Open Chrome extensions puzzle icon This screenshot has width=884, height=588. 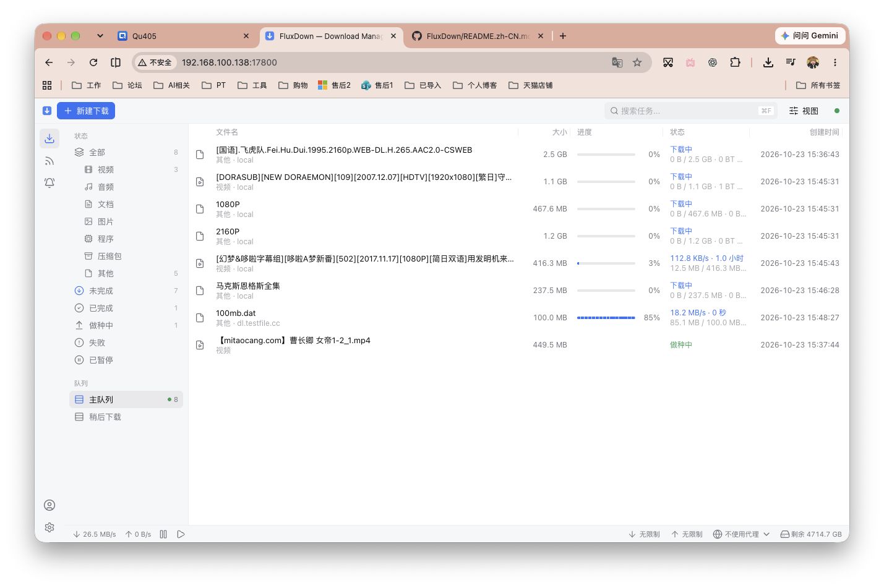pos(735,62)
